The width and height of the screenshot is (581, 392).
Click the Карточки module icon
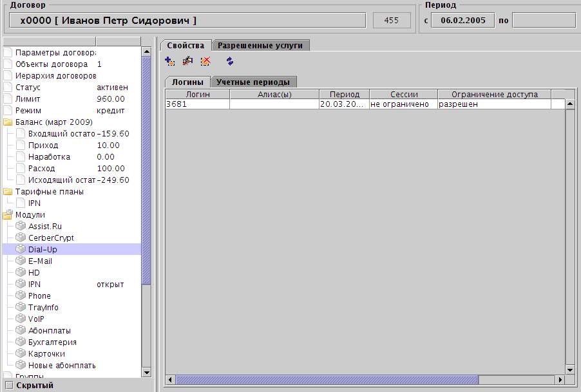20,353
